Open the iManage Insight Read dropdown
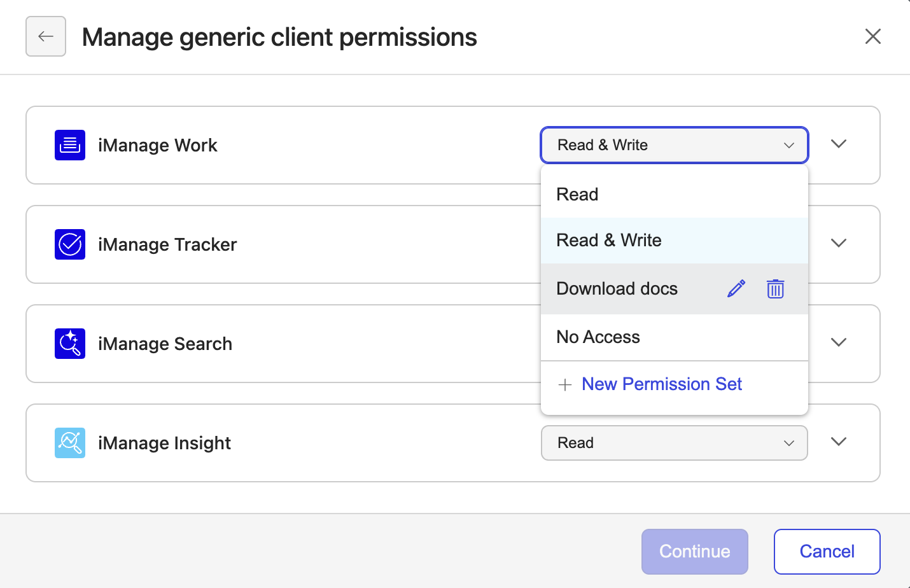This screenshot has height=588, width=910. [x=675, y=443]
